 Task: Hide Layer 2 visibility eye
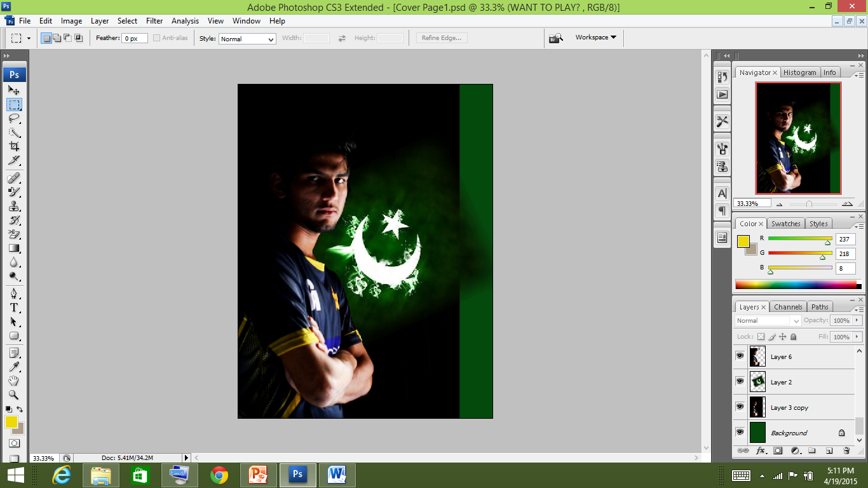click(x=740, y=381)
